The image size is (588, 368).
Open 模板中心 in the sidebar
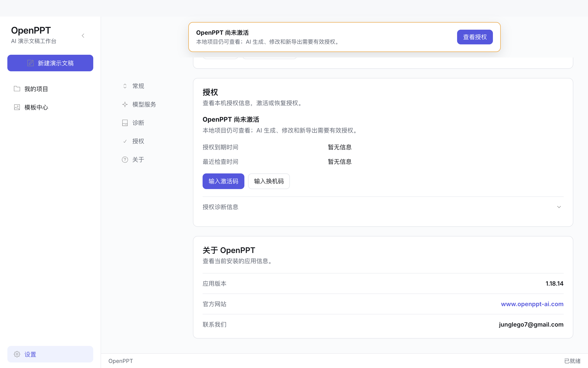tap(50, 107)
